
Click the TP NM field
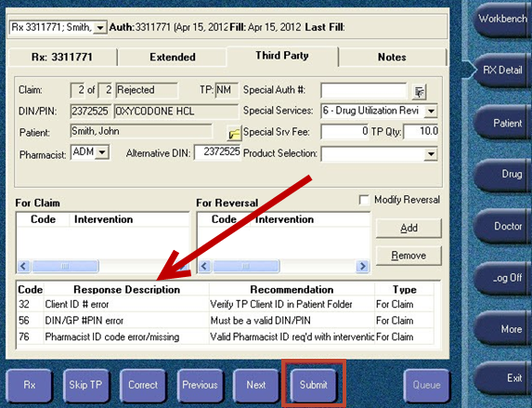pyautogui.click(x=227, y=90)
